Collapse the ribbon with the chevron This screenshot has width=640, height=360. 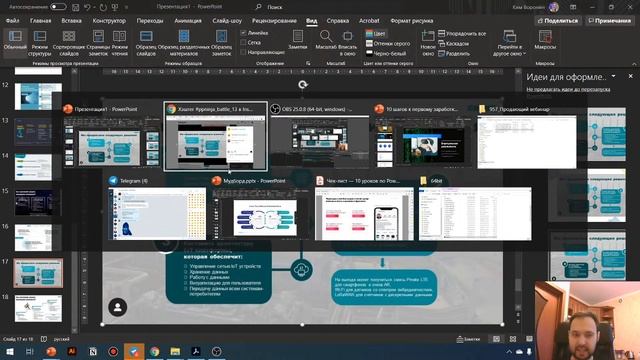pyautogui.click(x=634, y=64)
